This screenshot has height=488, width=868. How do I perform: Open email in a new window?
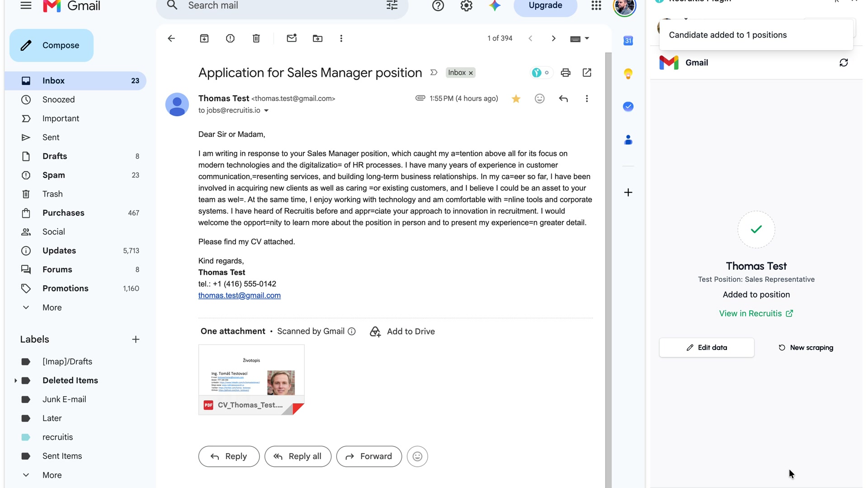[587, 73]
